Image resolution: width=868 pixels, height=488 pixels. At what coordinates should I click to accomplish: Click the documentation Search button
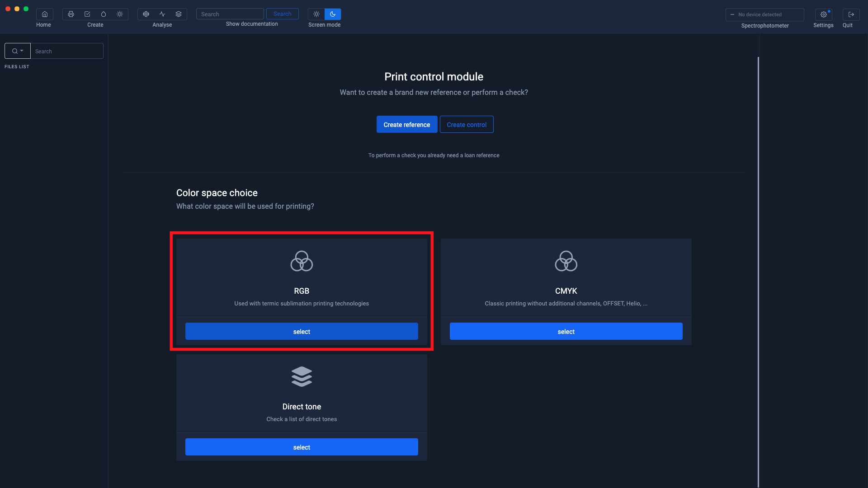point(282,14)
